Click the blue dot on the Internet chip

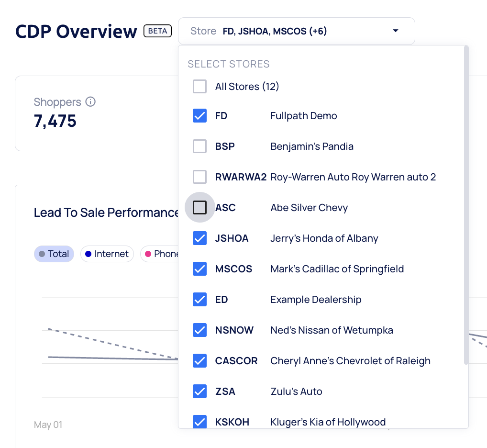(x=88, y=254)
